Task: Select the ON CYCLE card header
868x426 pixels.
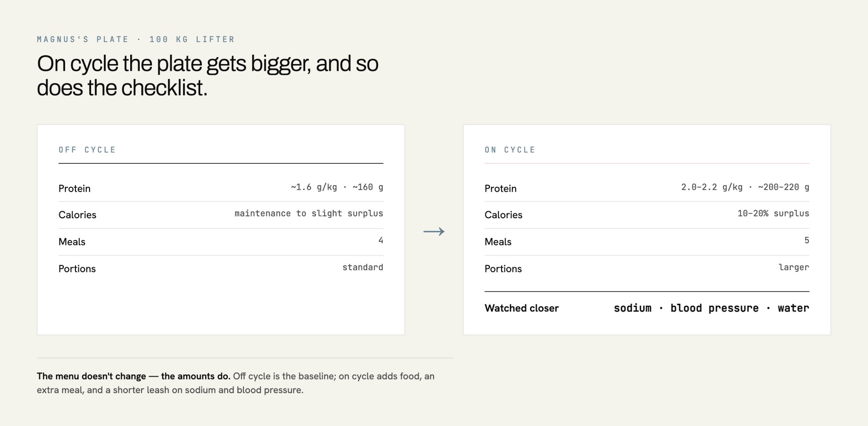Action: tap(510, 150)
